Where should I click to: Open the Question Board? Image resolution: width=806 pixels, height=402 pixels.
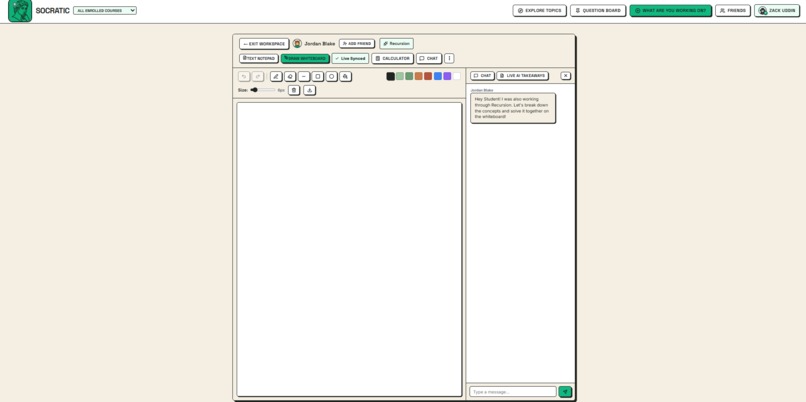point(598,10)
